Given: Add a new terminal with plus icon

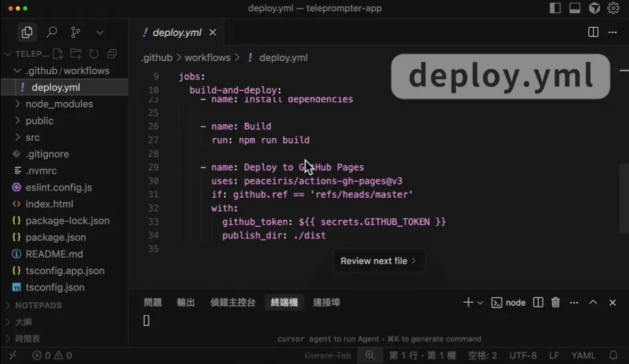Looking at the screenshot, I should [468, 303].
